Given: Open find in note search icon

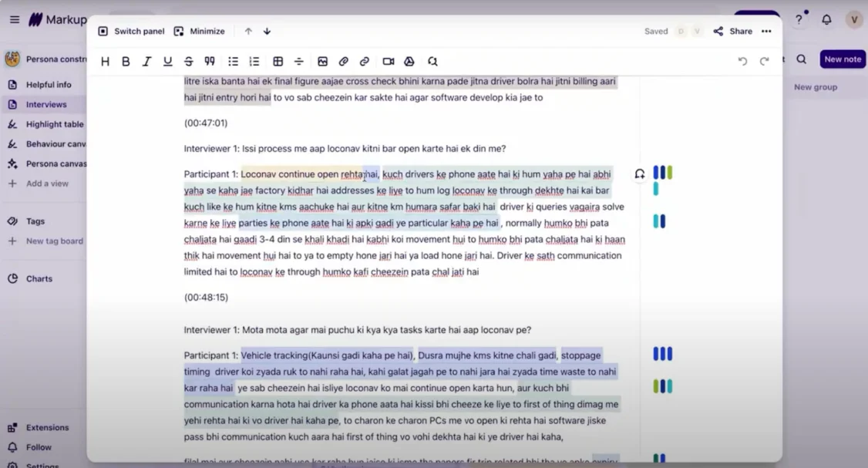Looking at the screenshot, I should pos(432,62).
